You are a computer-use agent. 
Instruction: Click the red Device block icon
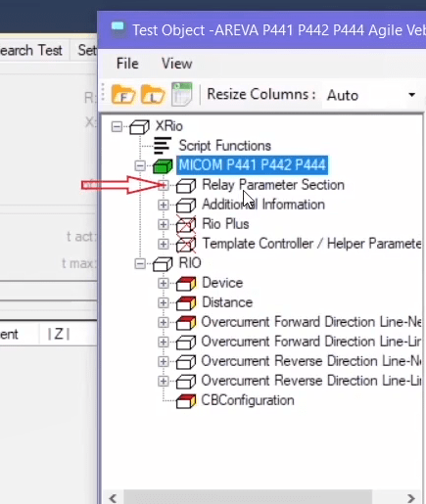[186, 283]
